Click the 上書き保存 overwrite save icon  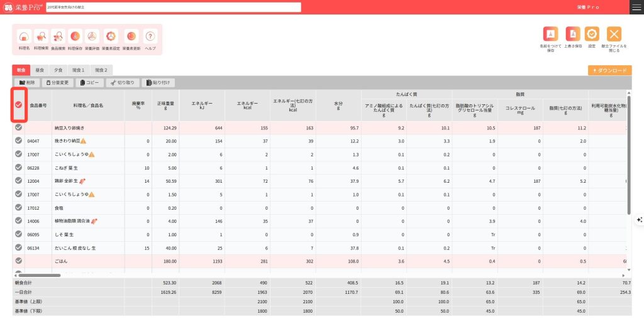[573, 34]
